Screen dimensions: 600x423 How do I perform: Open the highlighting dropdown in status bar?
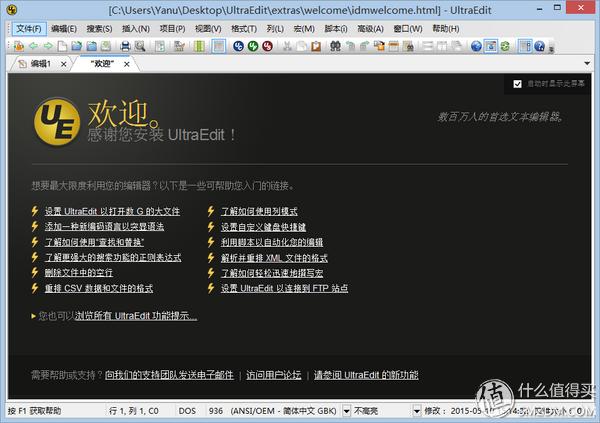coord(417,411)
